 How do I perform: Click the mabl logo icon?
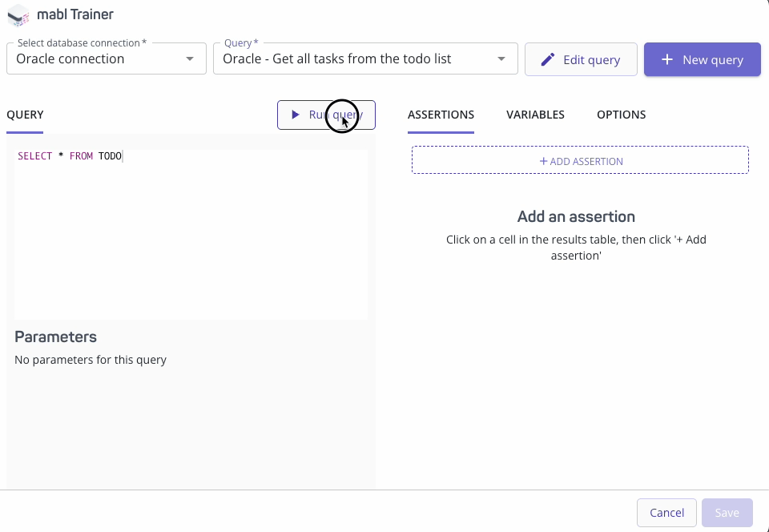[x=18, y=14]
